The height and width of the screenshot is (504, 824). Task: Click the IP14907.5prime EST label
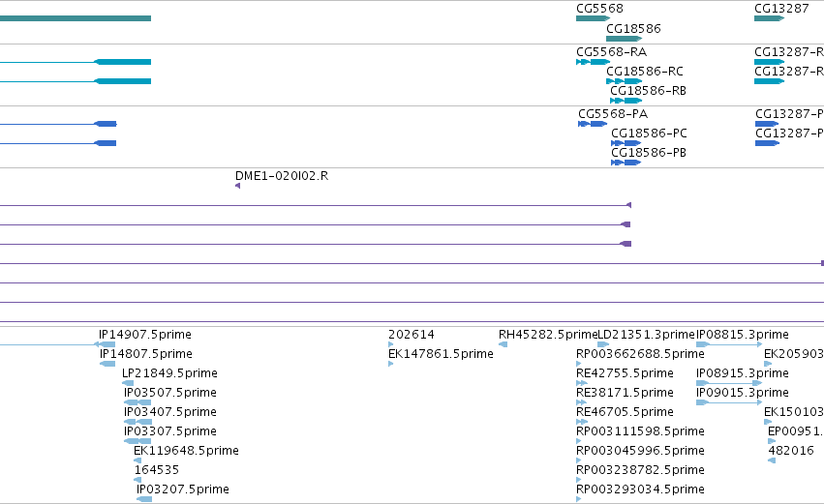pyautogui.click(x=145, y=335)
